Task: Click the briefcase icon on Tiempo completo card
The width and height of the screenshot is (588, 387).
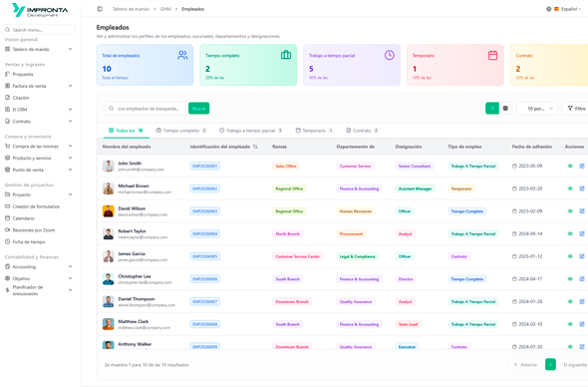Action: tap(286, 55)
